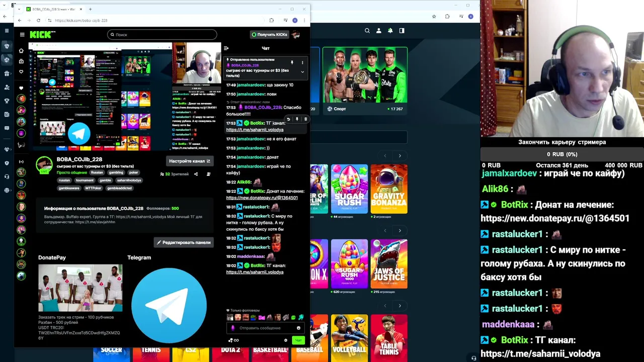Screen dimensions: 644x362
Task: Click the green Чат send button
Action: (298, 340)
